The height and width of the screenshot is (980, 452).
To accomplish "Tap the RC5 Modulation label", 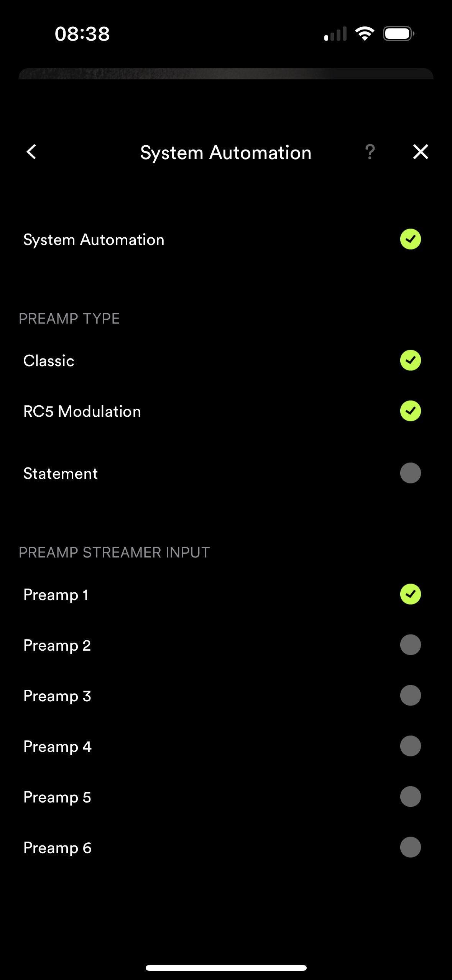I will [x=82, y=411].
